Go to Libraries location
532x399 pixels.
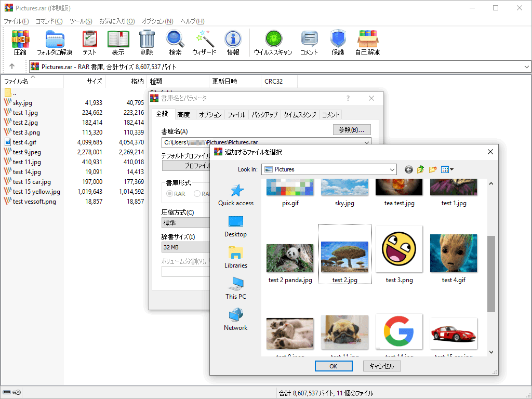236,258
